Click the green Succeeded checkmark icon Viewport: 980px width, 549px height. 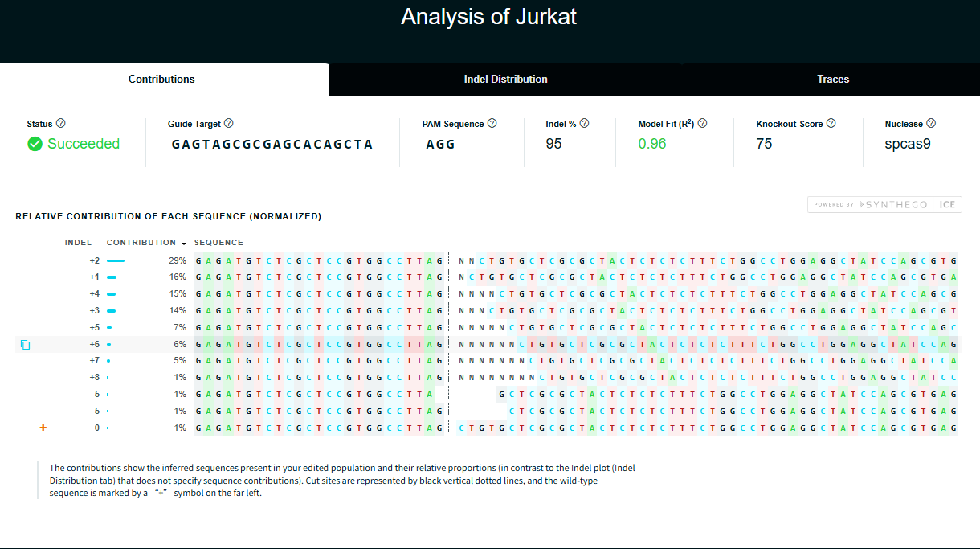point(34,144)
